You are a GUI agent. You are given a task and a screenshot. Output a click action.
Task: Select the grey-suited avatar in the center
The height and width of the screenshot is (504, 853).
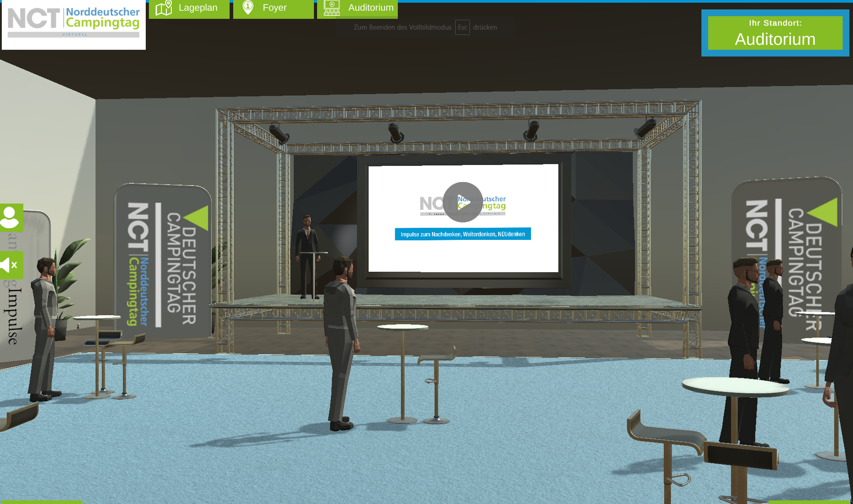point(341,343)
